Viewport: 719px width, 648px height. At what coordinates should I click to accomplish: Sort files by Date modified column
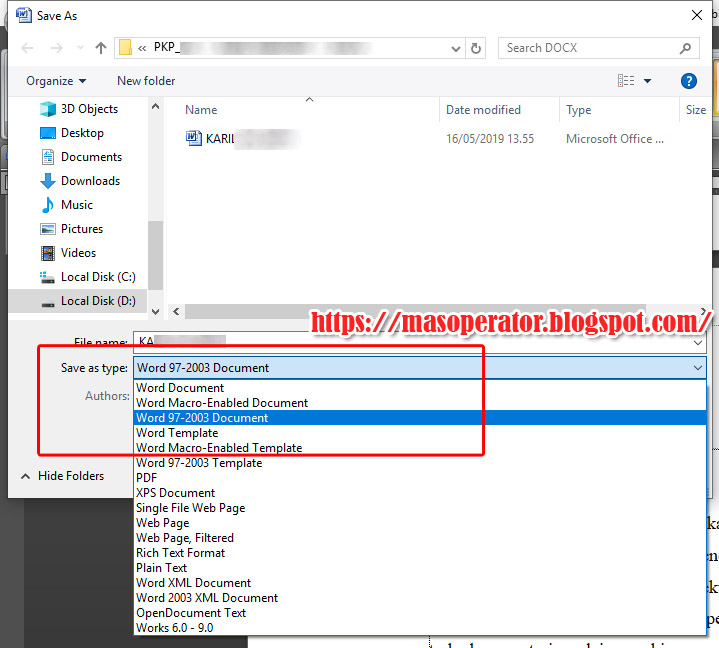pos(483,110)
